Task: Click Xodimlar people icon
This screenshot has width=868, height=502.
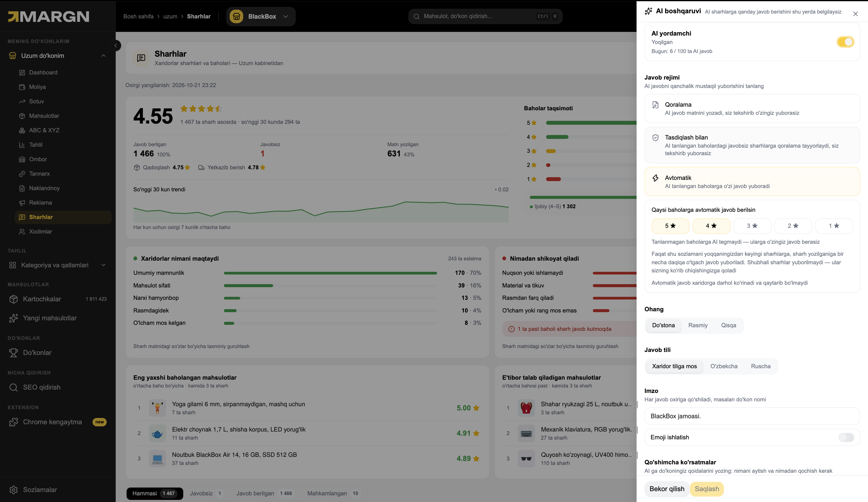Action: point(22,232)
